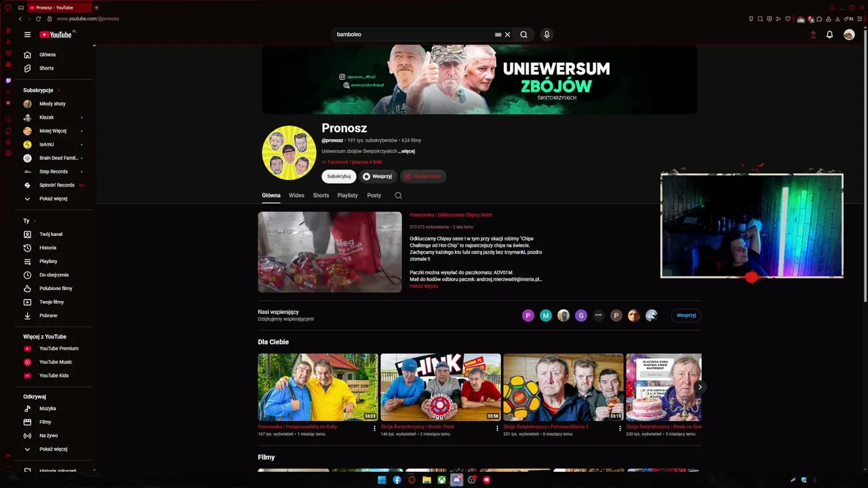Switch to the Główna channel tab
This screenshot has height=488, width=868.
(x=271, y=196)
